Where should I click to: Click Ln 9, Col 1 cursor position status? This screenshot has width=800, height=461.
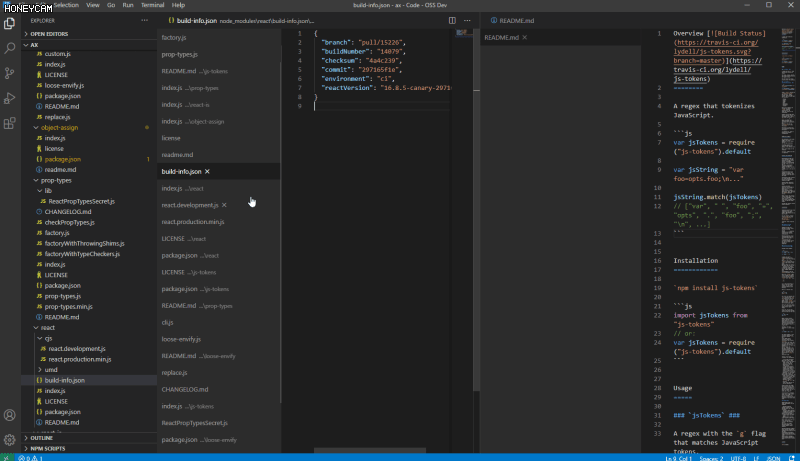tap(679, 458)
